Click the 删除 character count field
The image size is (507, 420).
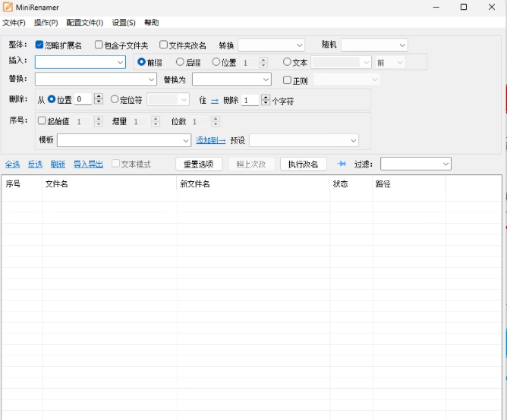click(251, 100)
